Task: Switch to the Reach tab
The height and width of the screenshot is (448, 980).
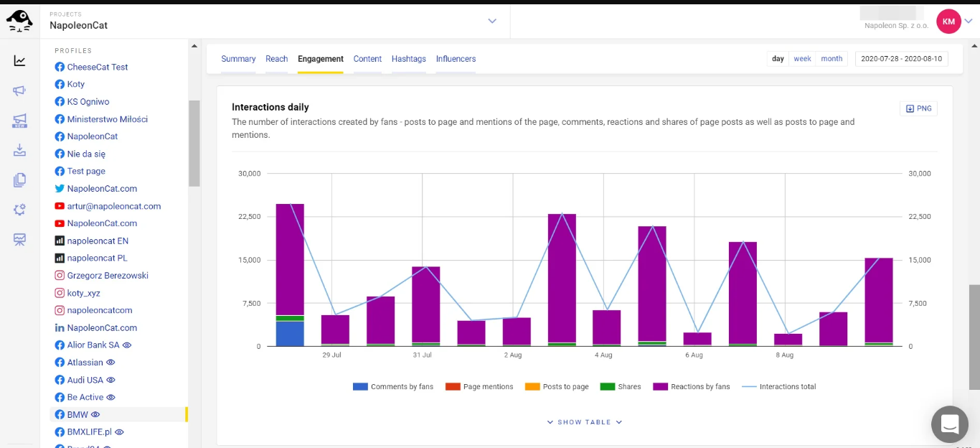Action: (x=276, y=59)
